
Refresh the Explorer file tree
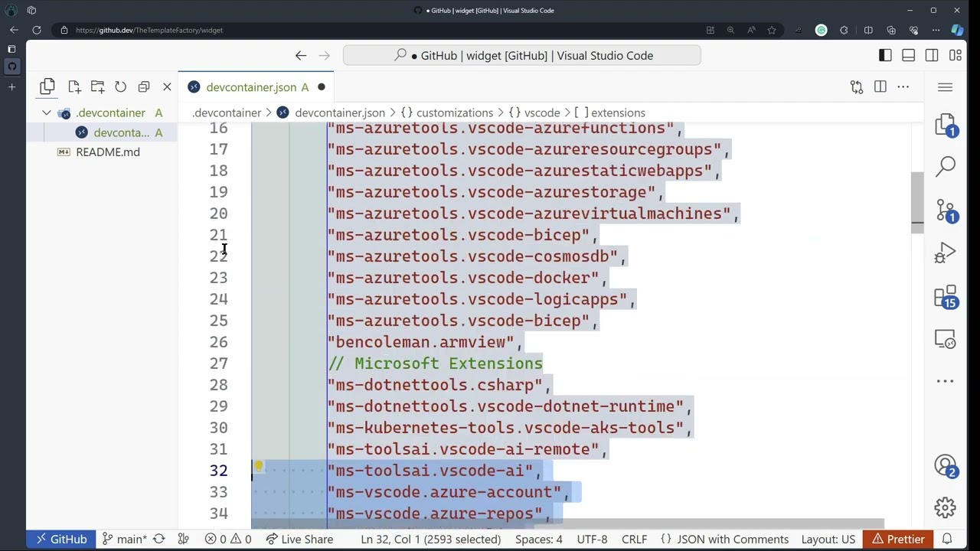(x=120, y=86)
